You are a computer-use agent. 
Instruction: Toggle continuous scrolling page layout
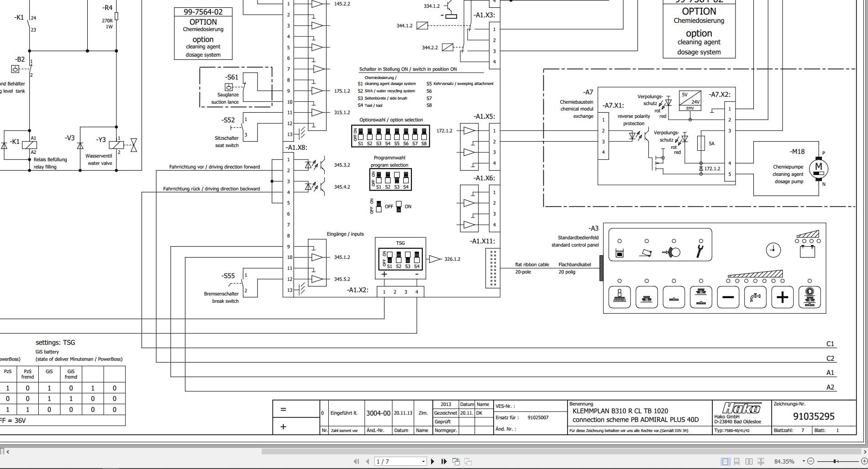737,461
